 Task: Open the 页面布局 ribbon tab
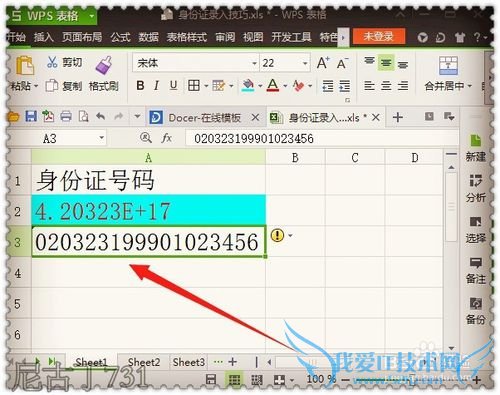(82, 37)
